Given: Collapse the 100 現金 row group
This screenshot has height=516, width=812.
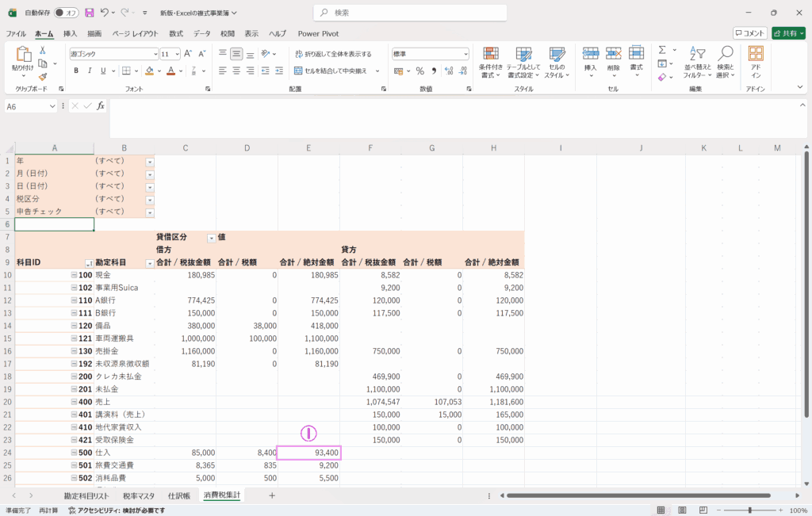Looking at the screenshot, I should coord(74,275).
